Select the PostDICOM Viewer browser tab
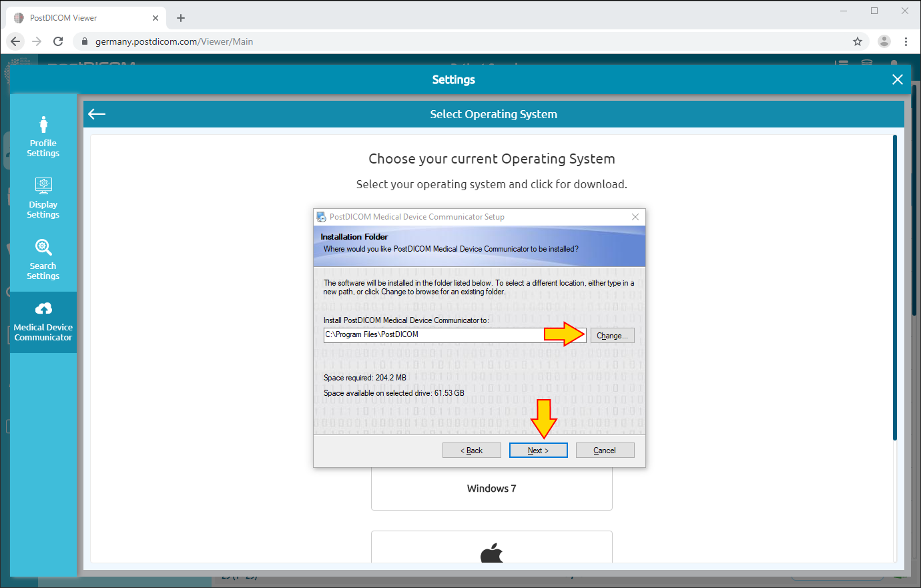 point(85,18)
